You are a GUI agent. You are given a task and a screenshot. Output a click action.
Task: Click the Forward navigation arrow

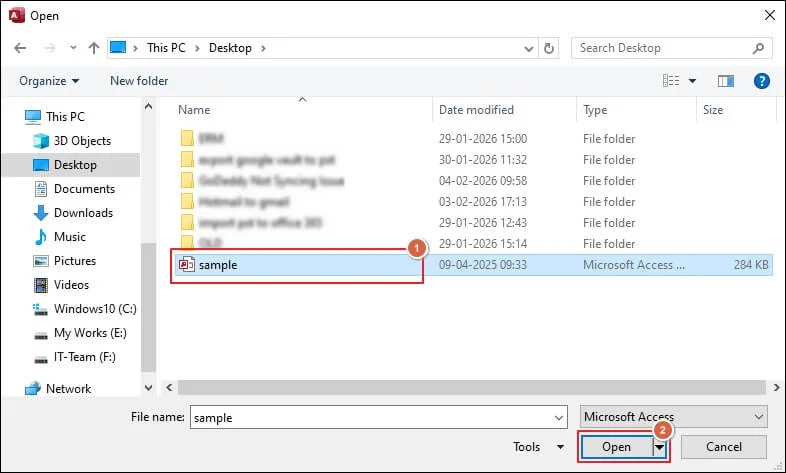[50, 48]
